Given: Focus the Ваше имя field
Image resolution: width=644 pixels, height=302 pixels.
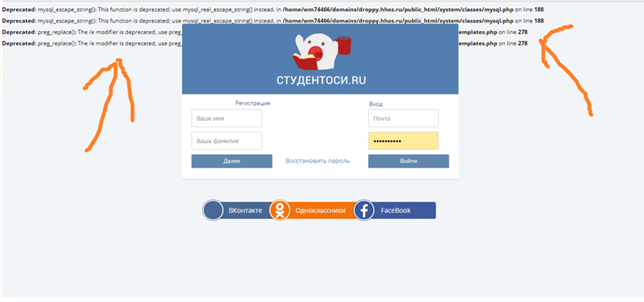Looking at the screenshot, I should [x=227, y=118].
